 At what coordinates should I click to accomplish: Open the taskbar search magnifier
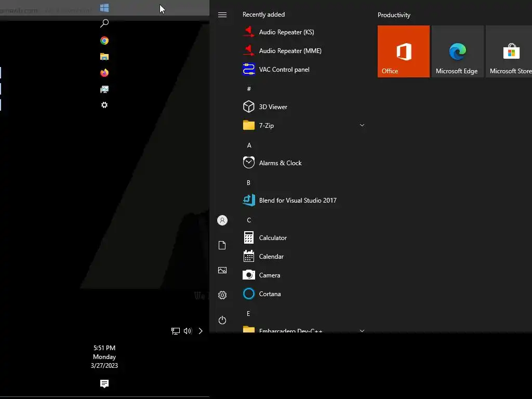104,23
